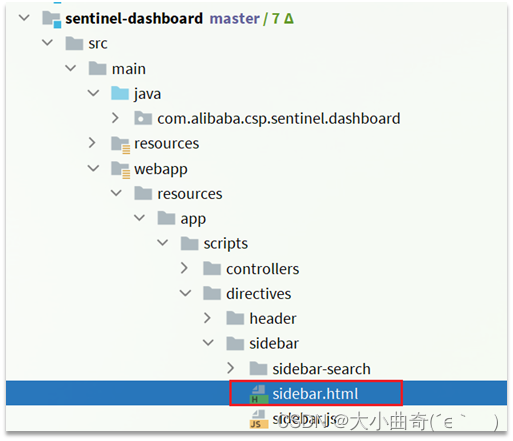Viewport: 513px width, 441px height.
Task: Collapse the scripts folder chevron
Action: (x=163, y=243)
